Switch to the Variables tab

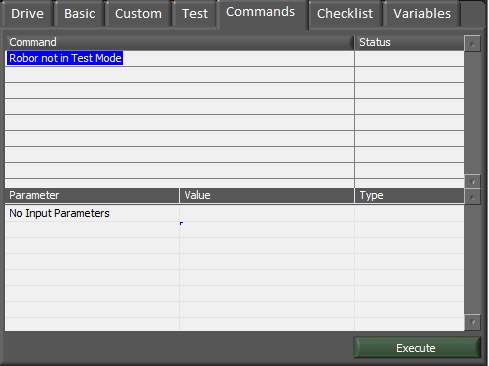click(422, 14)
